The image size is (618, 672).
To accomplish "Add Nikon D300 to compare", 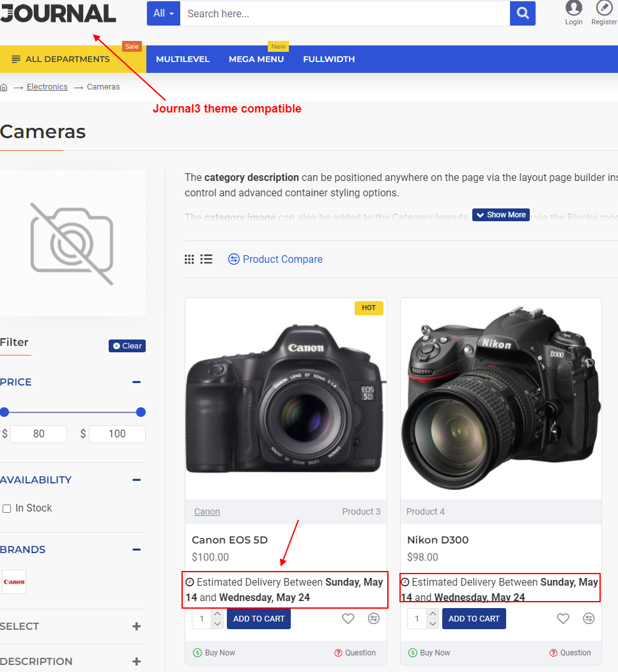I will (x=589, y=618).
